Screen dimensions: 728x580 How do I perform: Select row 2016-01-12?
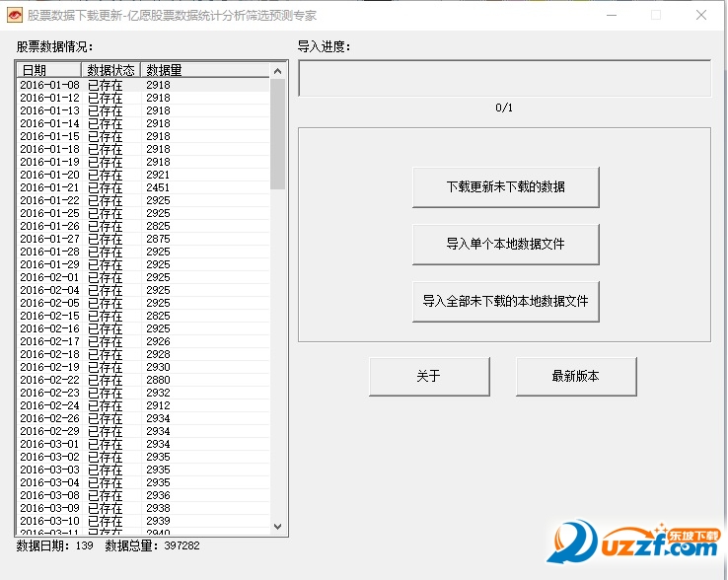point(143,98)
